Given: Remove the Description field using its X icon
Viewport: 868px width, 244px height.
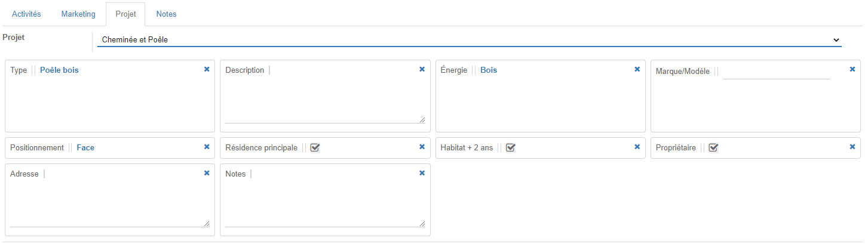Looking at the screenshot, I should (422, 69).
